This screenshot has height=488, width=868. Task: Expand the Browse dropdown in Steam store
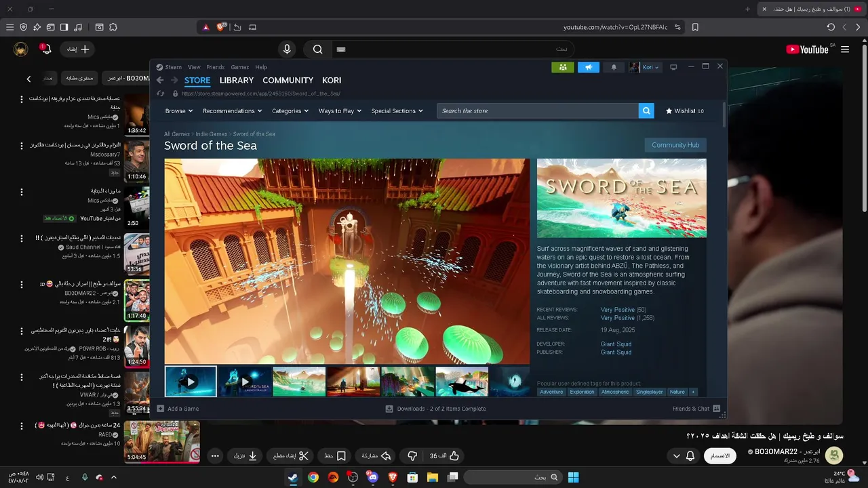point(179,110)
